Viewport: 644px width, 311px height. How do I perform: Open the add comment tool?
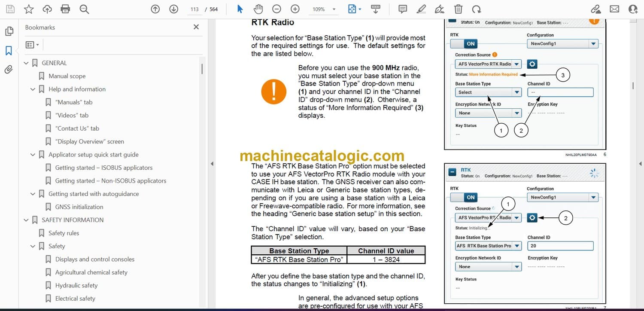(402, 9)
